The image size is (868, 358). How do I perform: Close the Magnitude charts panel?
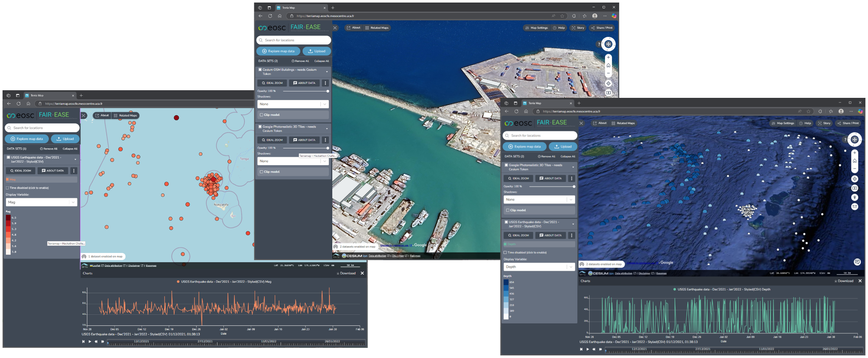pos(362,273)
